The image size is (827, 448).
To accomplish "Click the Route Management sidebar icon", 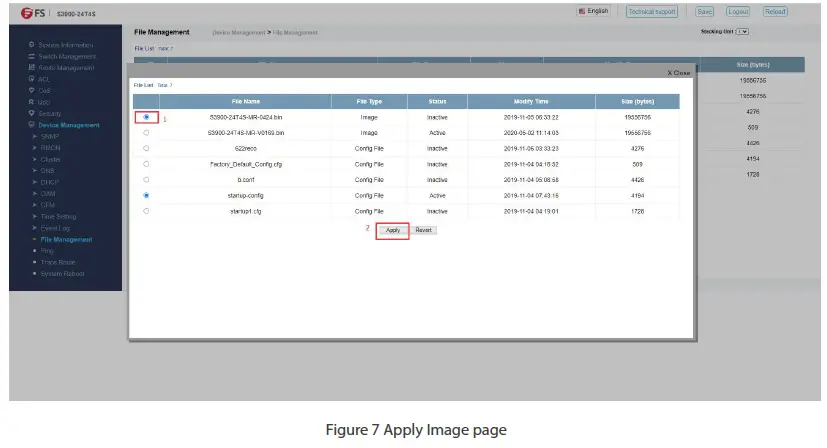I will click(x=32, y=68).
